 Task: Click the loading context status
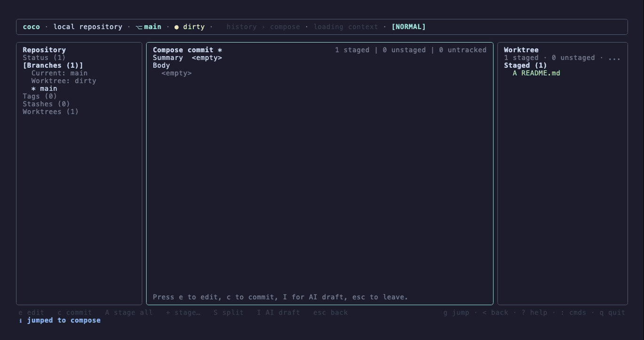point(346,27)
